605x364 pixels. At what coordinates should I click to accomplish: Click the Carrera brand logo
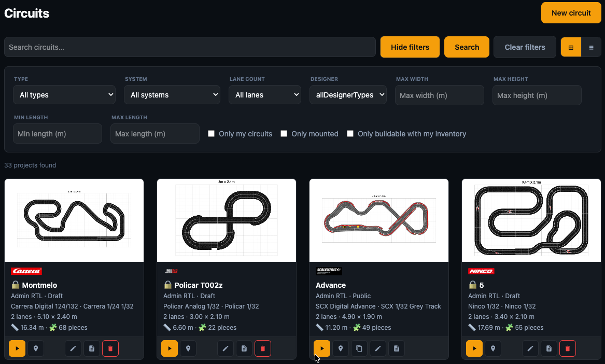coord(26,271)
